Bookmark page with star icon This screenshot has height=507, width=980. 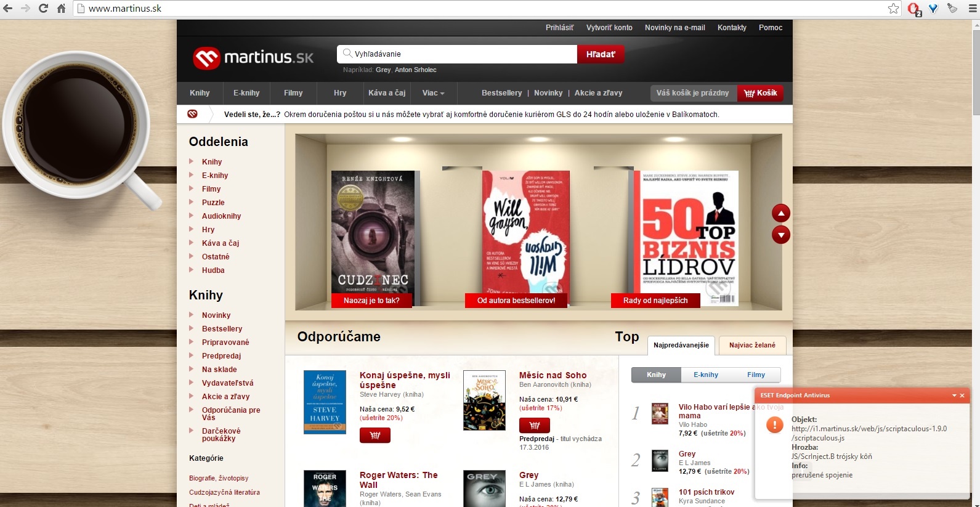click(893, 9)
